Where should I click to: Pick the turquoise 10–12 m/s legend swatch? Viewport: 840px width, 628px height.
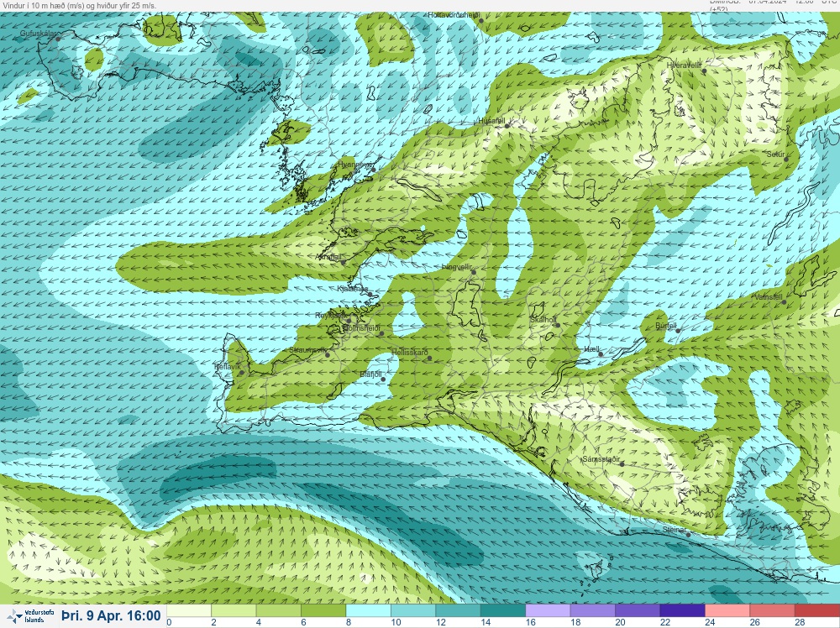[413, 611]
